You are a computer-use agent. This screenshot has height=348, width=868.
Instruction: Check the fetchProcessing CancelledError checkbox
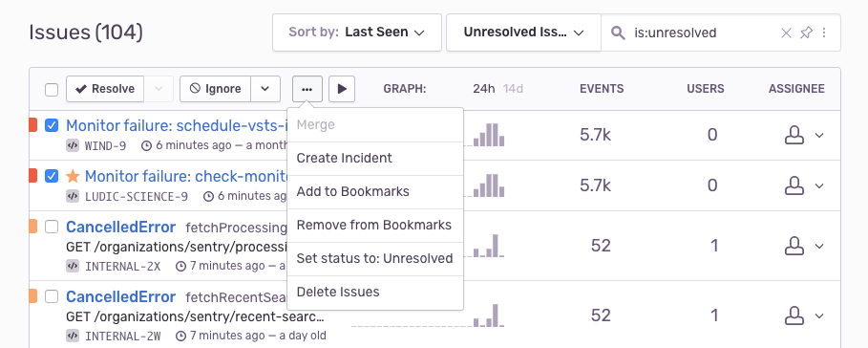coord(52,227)
